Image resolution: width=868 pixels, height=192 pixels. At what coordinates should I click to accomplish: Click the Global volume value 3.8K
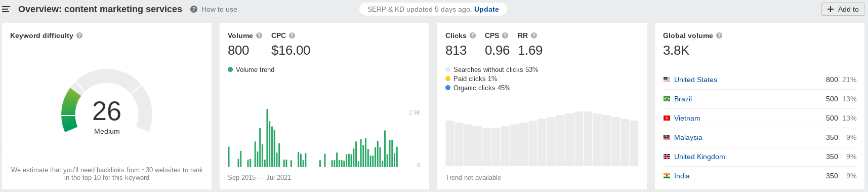676,50
